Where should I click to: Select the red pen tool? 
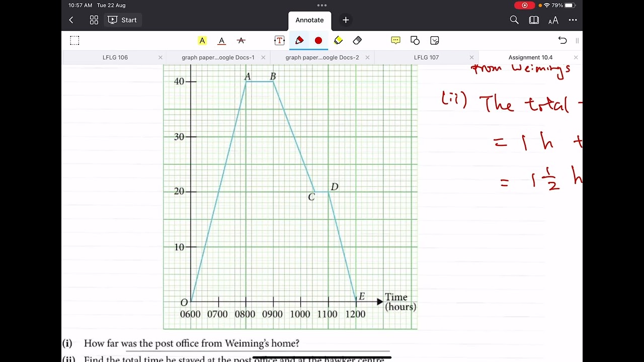[299, 41]
